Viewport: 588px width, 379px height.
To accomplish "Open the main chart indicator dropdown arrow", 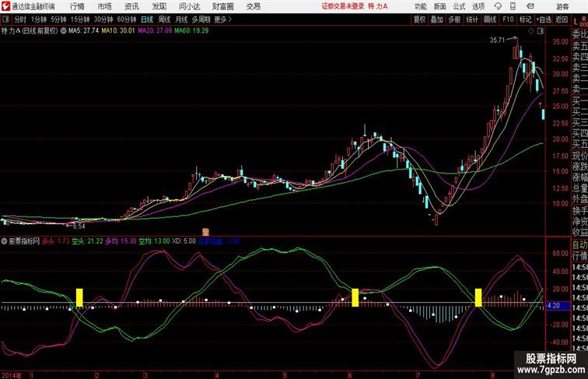I will [x=63, y=31].
